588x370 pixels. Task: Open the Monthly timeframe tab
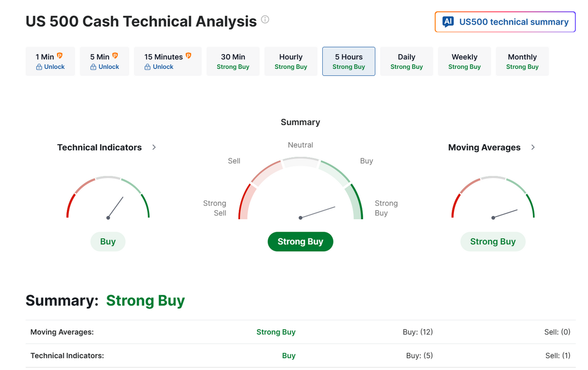click(522, 61)
